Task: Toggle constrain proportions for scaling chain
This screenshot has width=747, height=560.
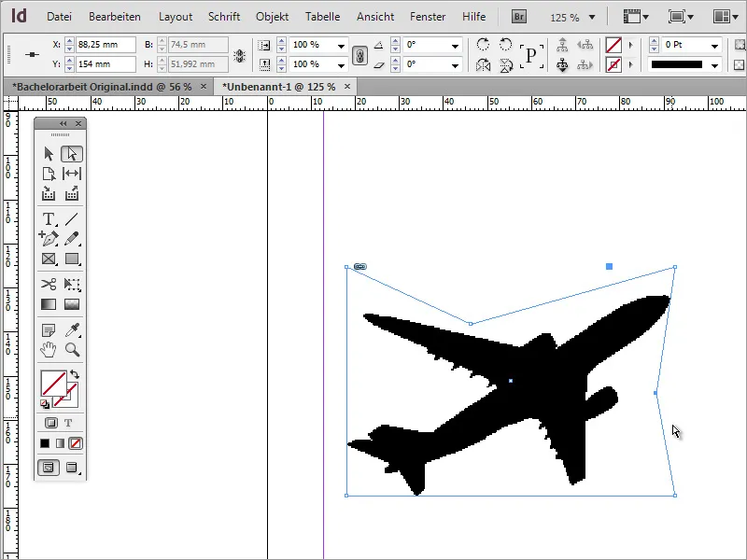Action: 359,55
